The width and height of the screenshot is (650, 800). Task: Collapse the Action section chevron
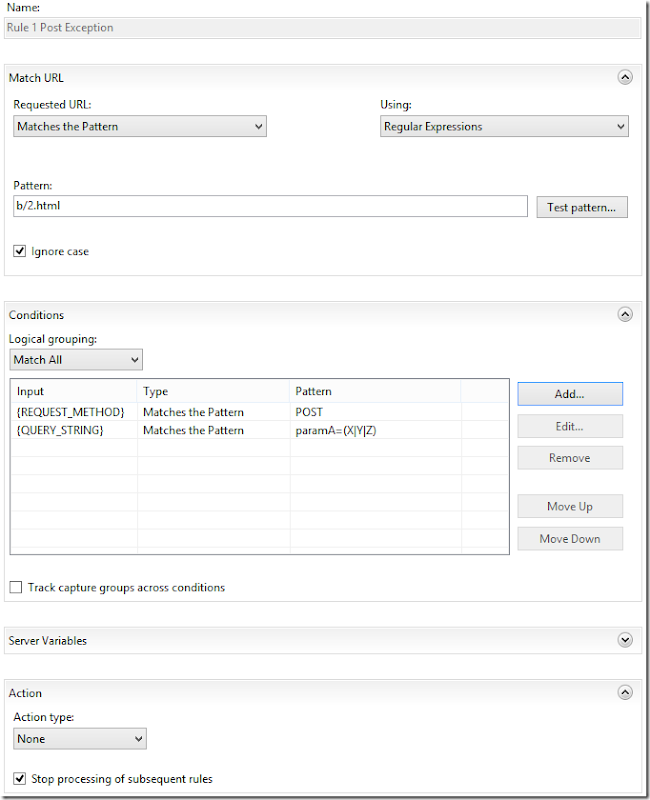pyautogui.click(x=625, y=692)
